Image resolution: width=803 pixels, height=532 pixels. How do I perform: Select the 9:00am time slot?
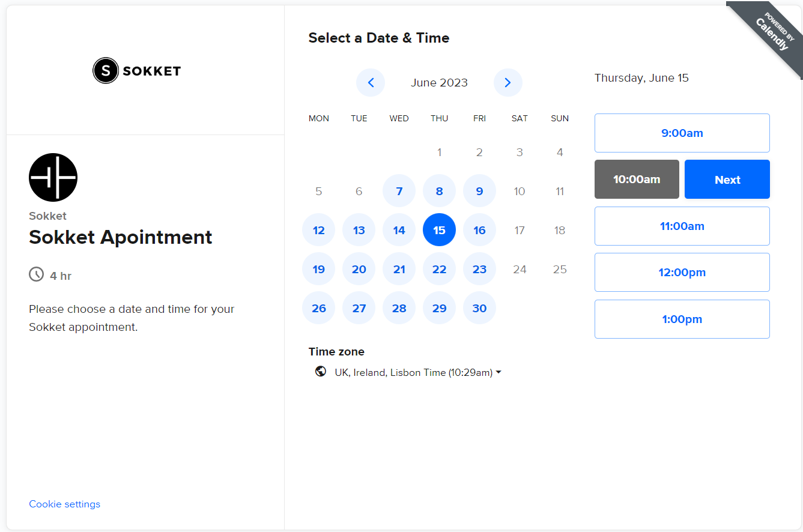pos(682,133)
